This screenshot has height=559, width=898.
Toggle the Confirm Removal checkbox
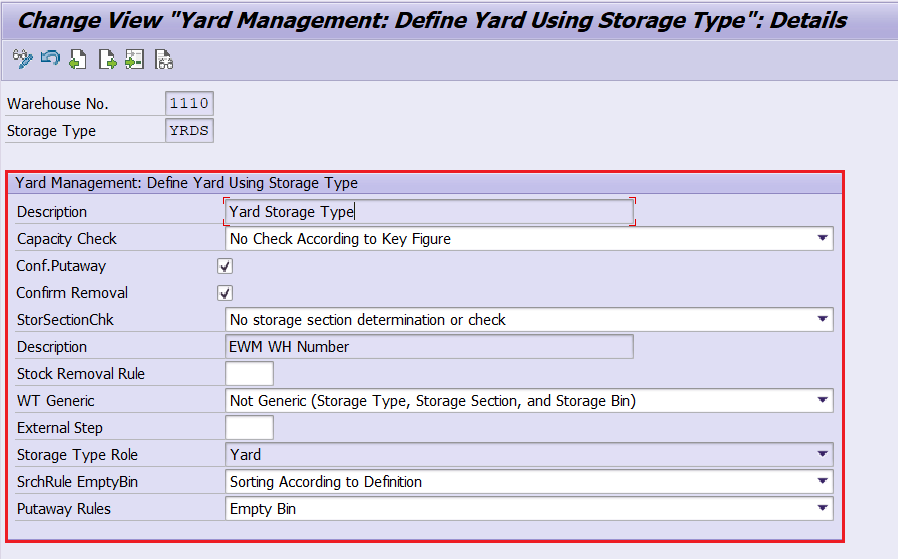pyautogui.click(x=225, y=293)
